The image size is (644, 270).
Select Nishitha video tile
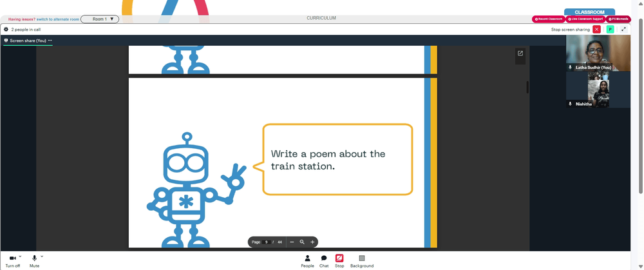click(598, 90)
